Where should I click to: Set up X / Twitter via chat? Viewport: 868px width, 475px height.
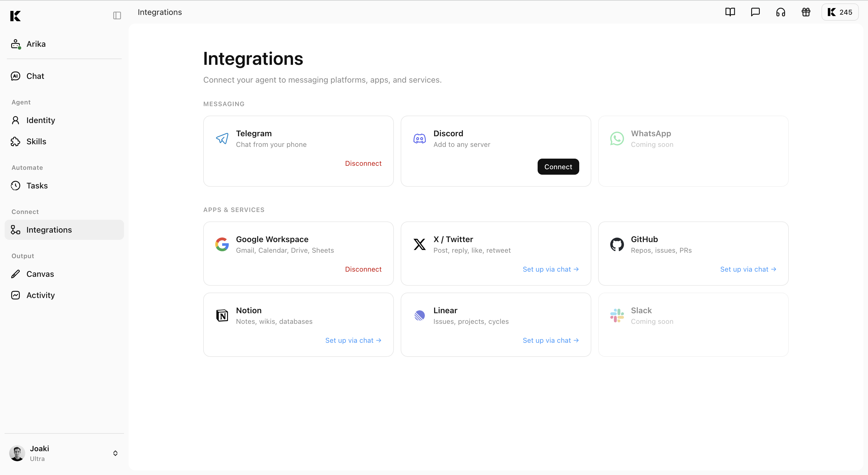tap(551, 269)
